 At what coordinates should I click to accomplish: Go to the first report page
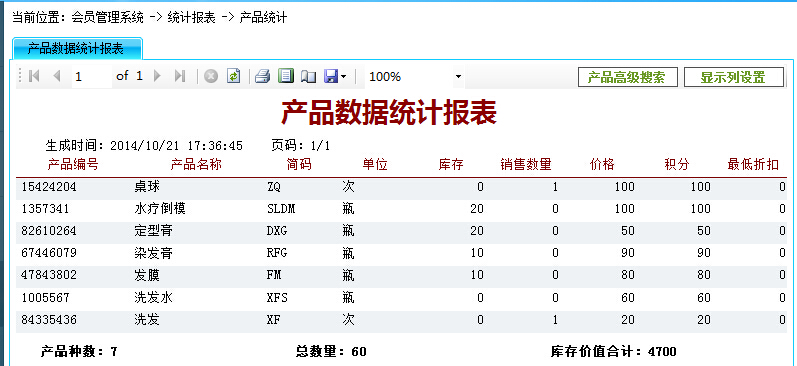pos(35,76)
